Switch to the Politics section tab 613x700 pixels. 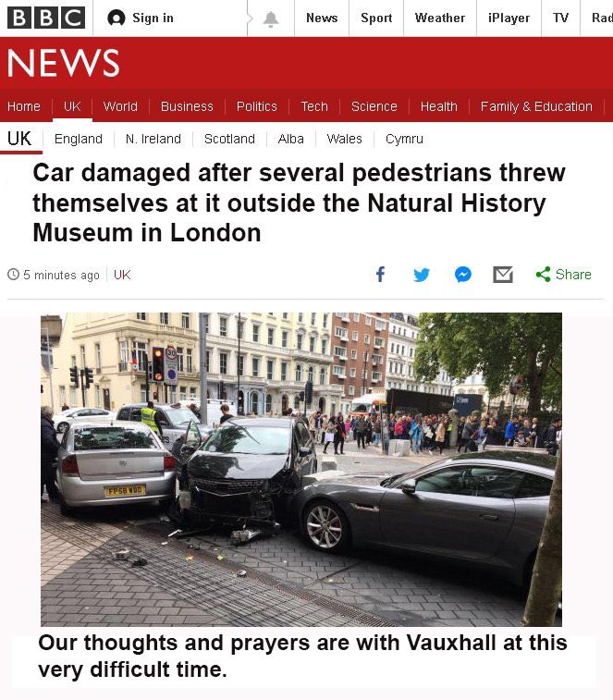(x=257, y=106)
